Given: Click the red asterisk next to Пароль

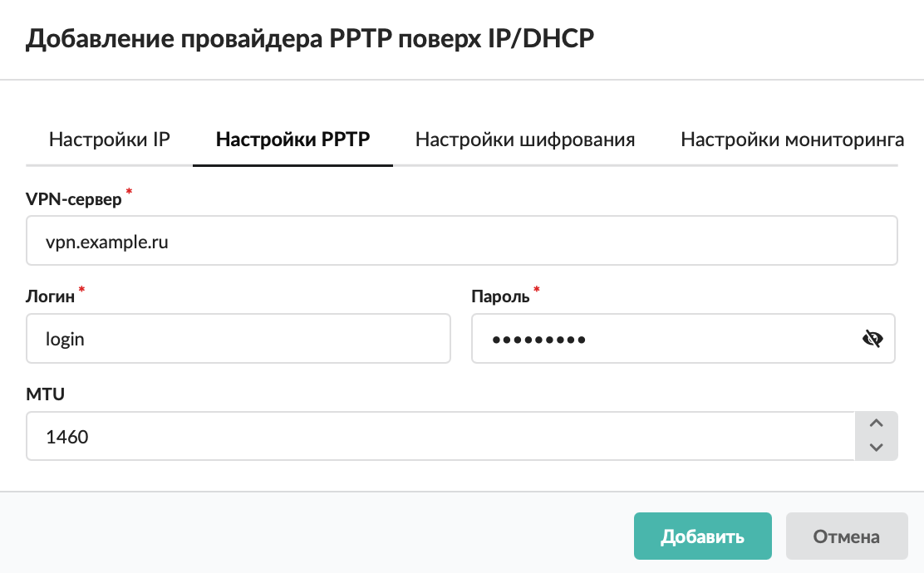Looking at the screenshot, I should click(x=536, y=291).
